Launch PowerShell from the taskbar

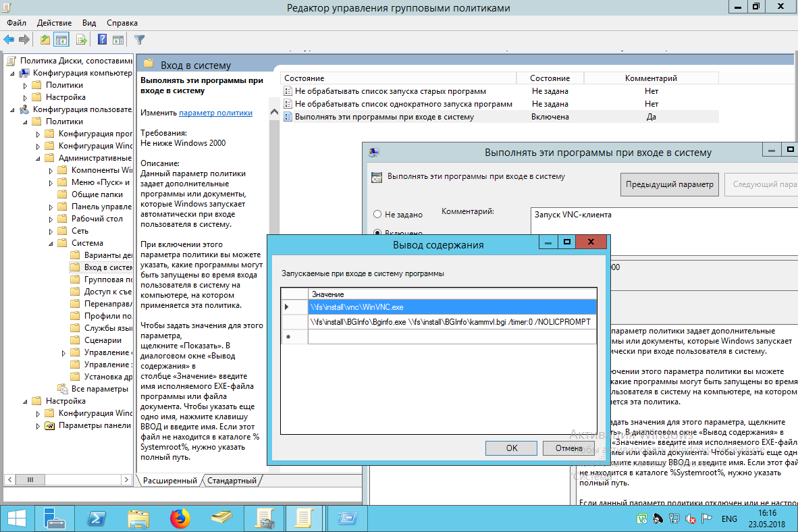tap(97, 518)
